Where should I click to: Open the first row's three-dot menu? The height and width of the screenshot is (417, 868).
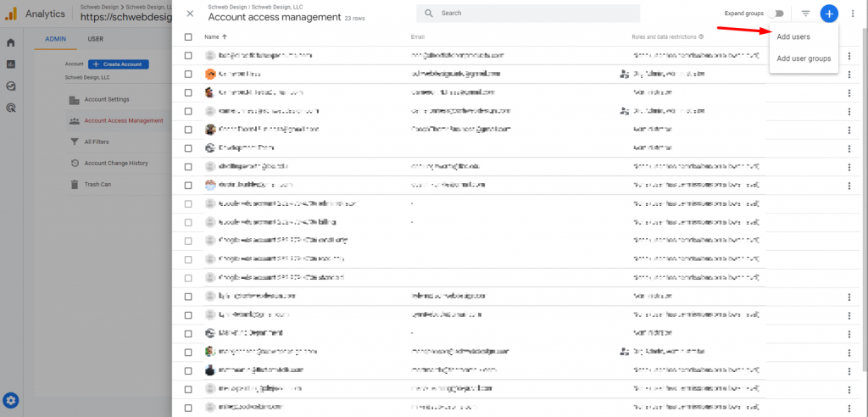pos(849,55)
